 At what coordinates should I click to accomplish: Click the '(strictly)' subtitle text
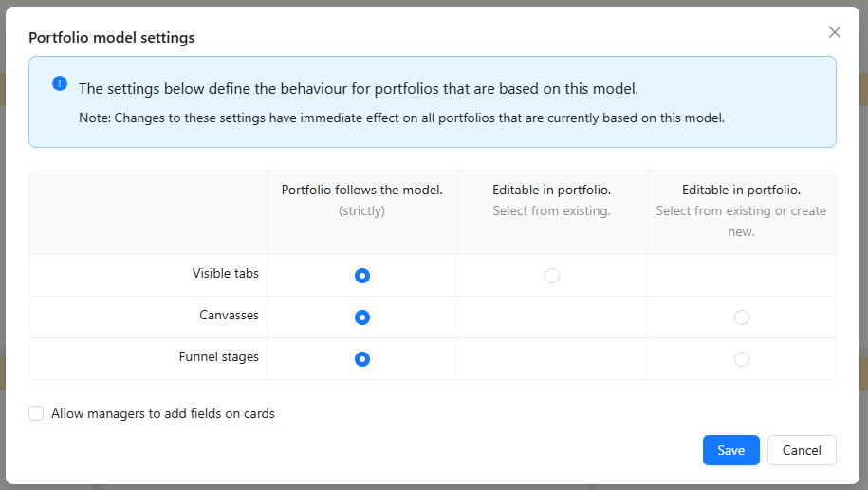[362, 210]
